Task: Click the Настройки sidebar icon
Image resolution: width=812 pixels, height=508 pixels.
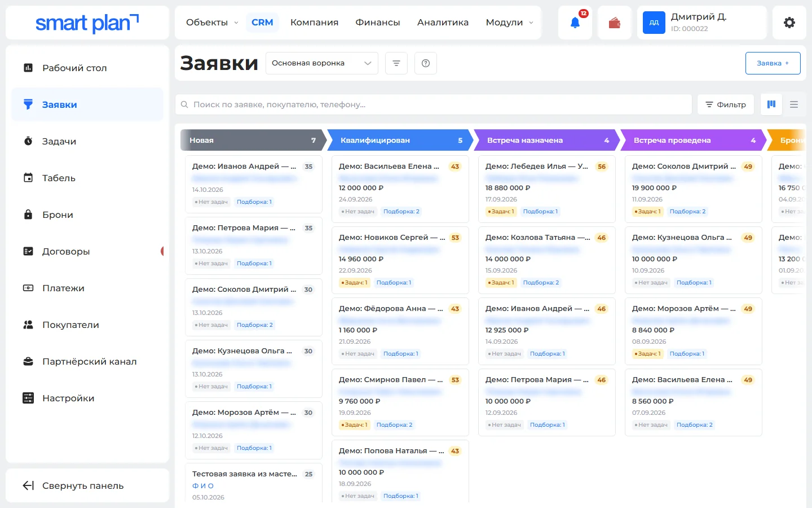Action: click(28, 398)
